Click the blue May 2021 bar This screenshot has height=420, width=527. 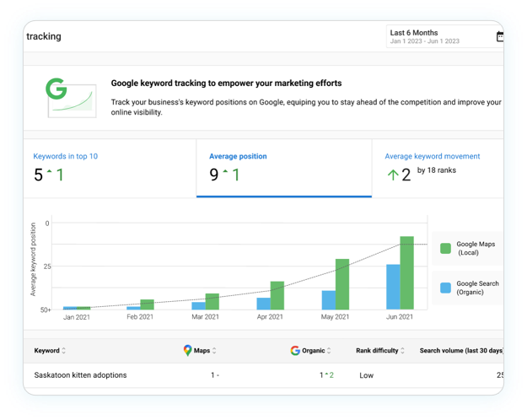pyautogui.click(x=328, y=300)
